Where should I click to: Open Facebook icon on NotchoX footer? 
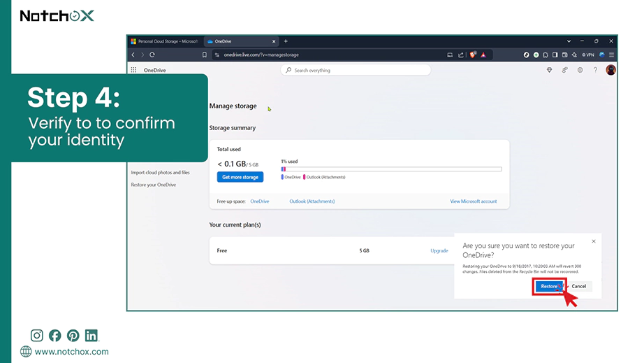(x=55, y=336)
